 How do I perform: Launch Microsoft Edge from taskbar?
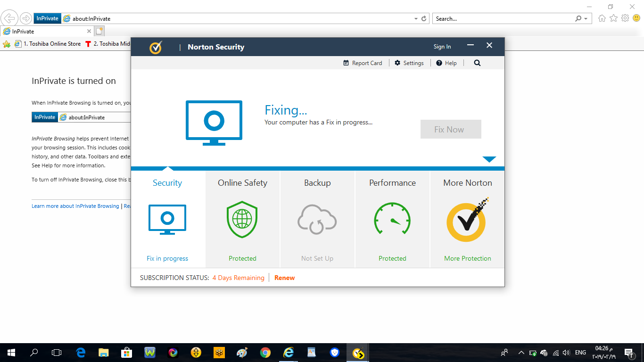81,352
